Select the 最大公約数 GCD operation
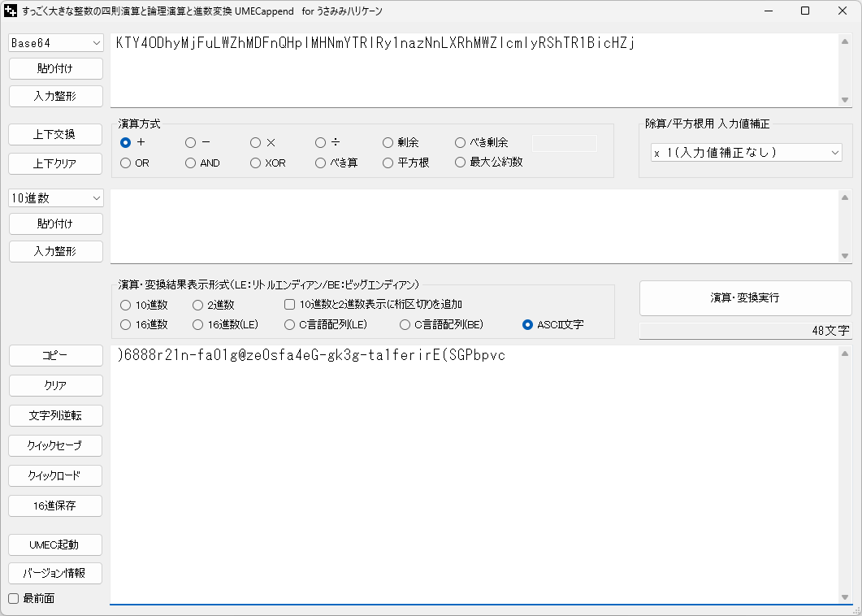Viewport: 862px width, 616px height. 461,163
